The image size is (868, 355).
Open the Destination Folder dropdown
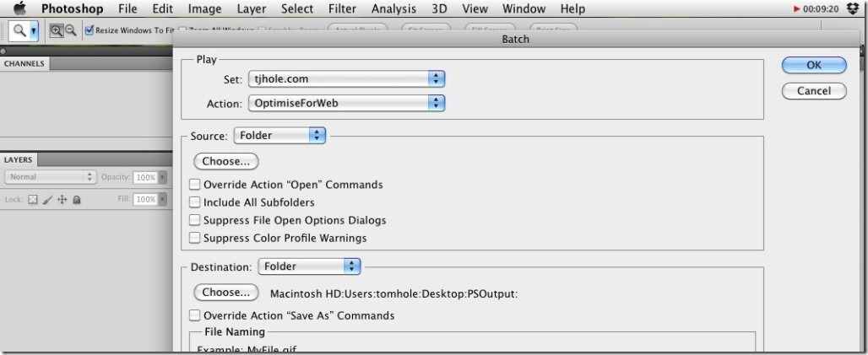[x=309, y=266]
